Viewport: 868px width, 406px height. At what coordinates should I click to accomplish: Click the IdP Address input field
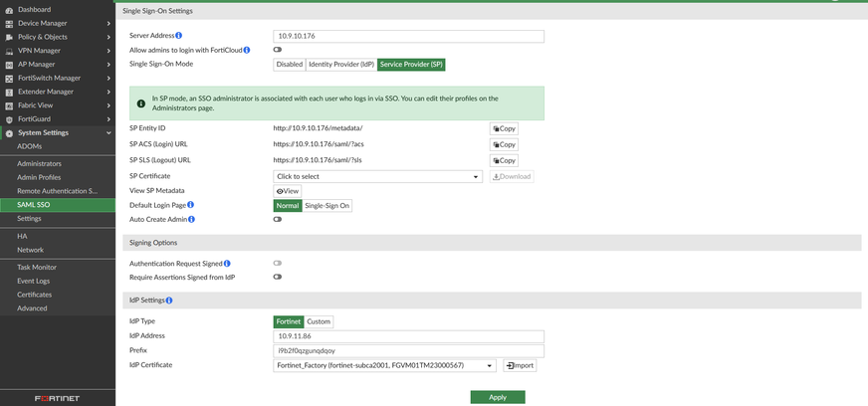pos(408,336)
